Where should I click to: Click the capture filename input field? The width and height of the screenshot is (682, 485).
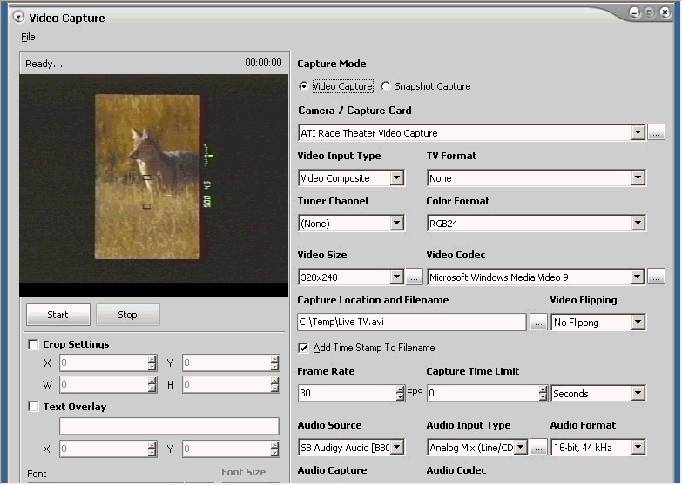pyautogui.click(x=411, y=322)
